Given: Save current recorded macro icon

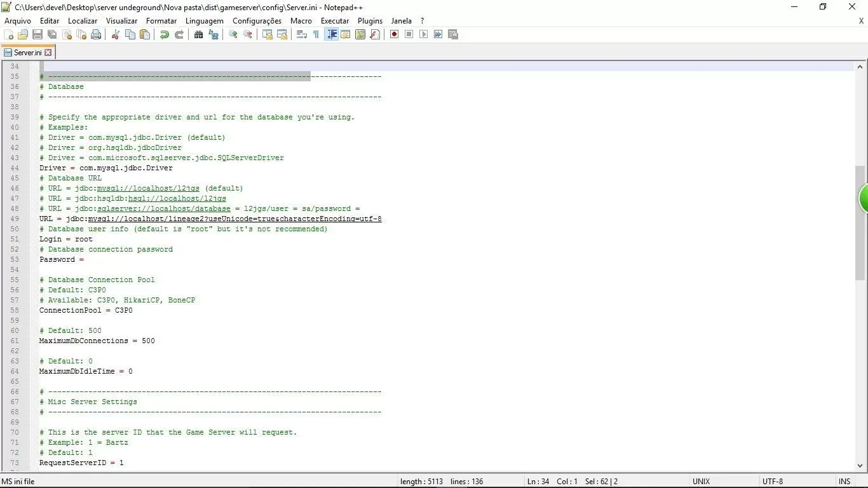Looking at the screenshot, I should tap(453, 34).
